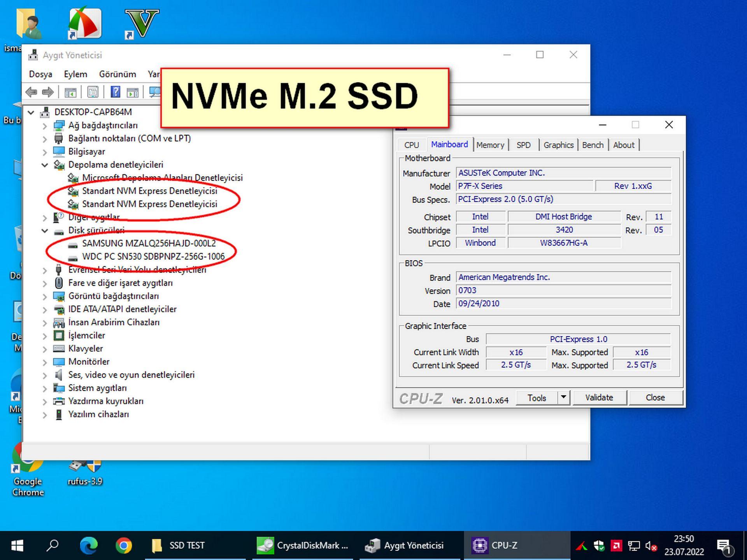Click the Klavyeler keyboard icon
The width and height of the screenshot is (747, 560).
pos(59,348)
